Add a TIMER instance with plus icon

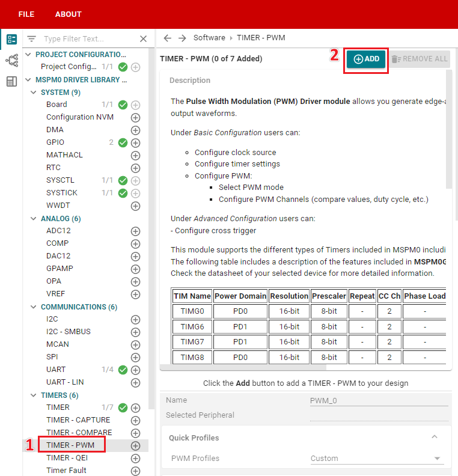click(x=135, y=408)
